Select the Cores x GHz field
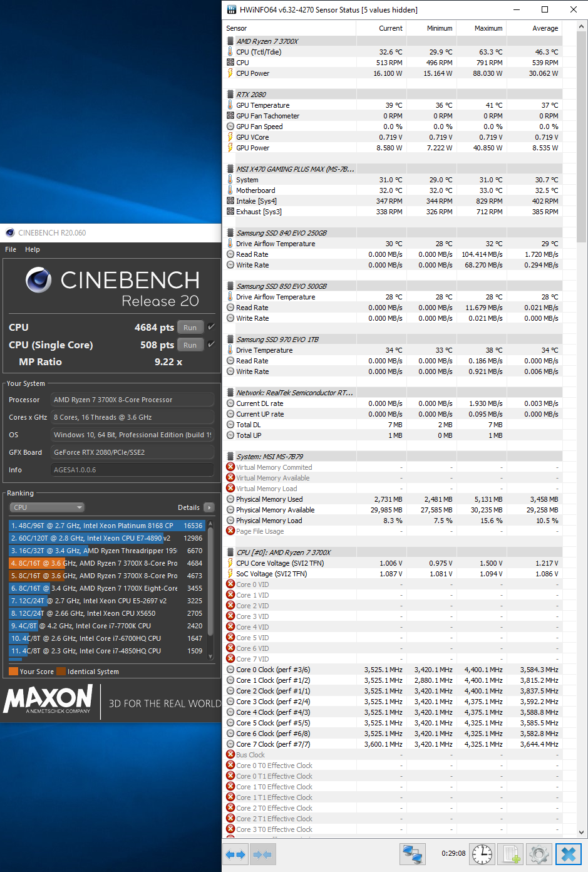The height and width of the screenshot is (872, 588). coord(132,417)
